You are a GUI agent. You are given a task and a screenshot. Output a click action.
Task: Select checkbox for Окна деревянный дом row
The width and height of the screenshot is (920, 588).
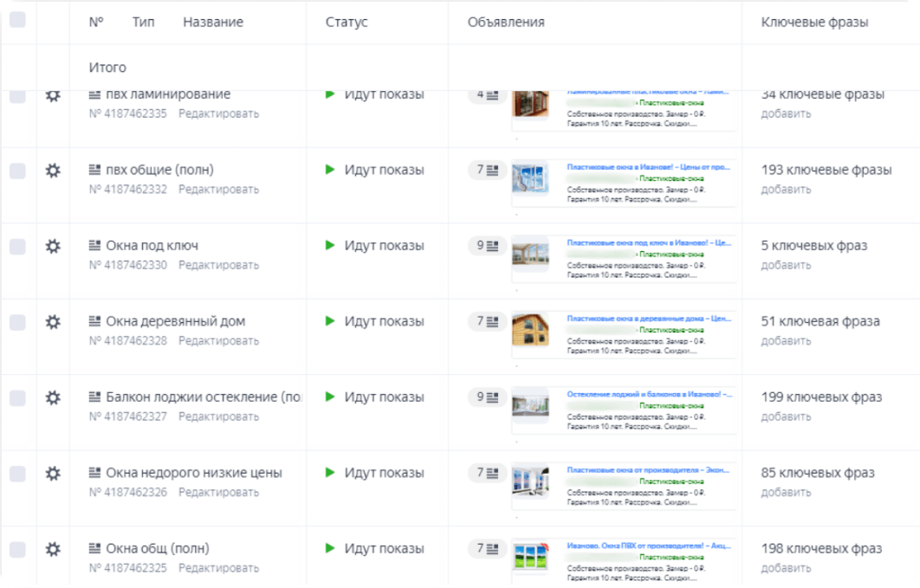point(17,322)
